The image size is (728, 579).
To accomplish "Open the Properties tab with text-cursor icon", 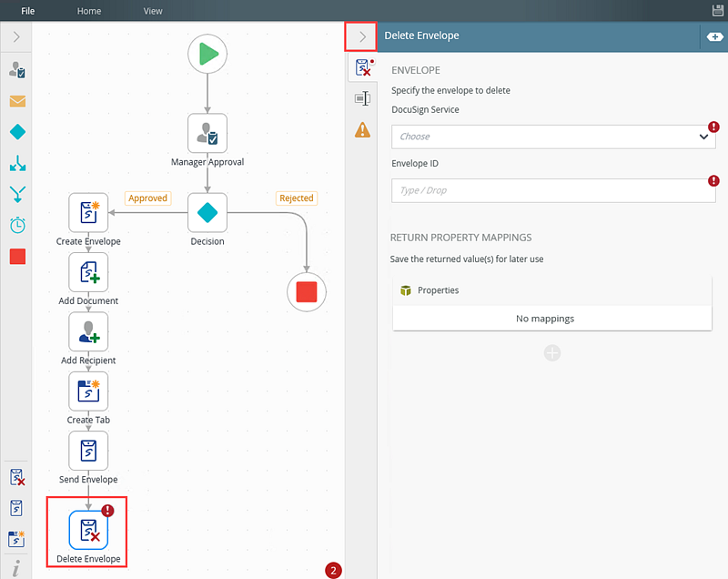I will point(362,98).
